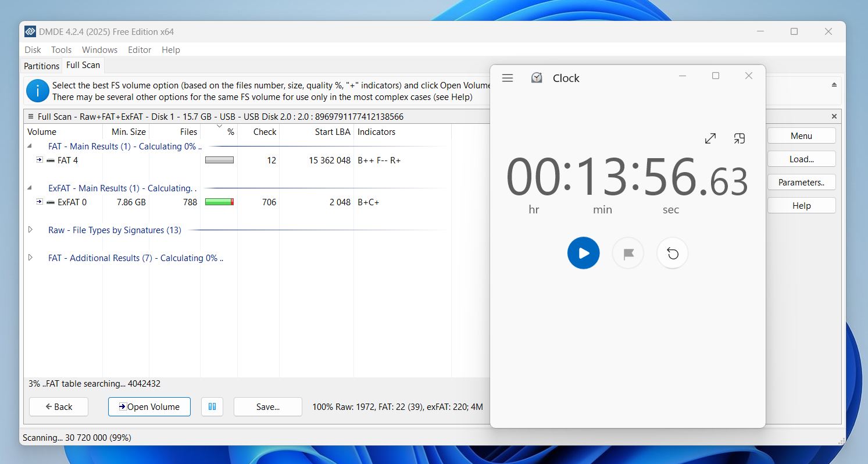Expand Raw - File Types by Signatures
This screenshot has width=868, height=464.
[30, 230]
